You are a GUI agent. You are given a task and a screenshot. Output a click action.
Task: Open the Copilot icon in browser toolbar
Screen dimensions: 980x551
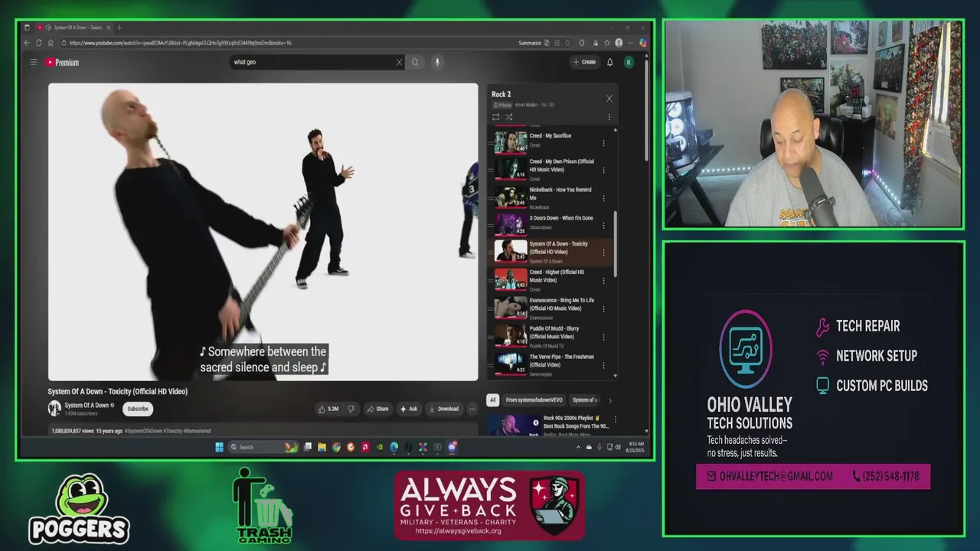[x=643, y=43]
